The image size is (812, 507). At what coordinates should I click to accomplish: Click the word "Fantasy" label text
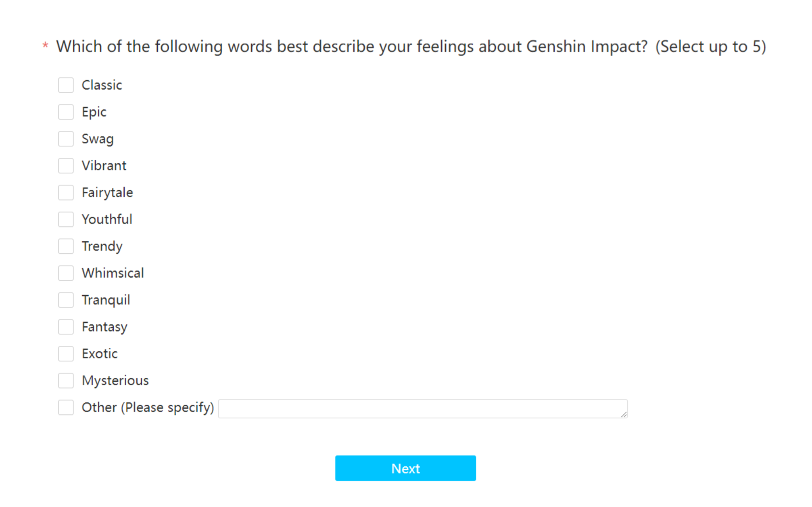[104, 327]
